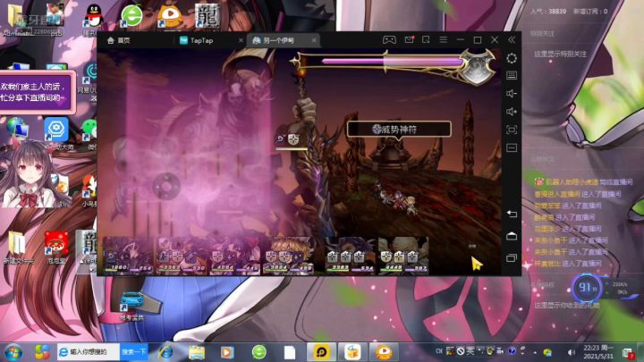Open the green 360 browser desktop shortcut
The height and width of the screenshot is (362, 644).
click(131, 16)
